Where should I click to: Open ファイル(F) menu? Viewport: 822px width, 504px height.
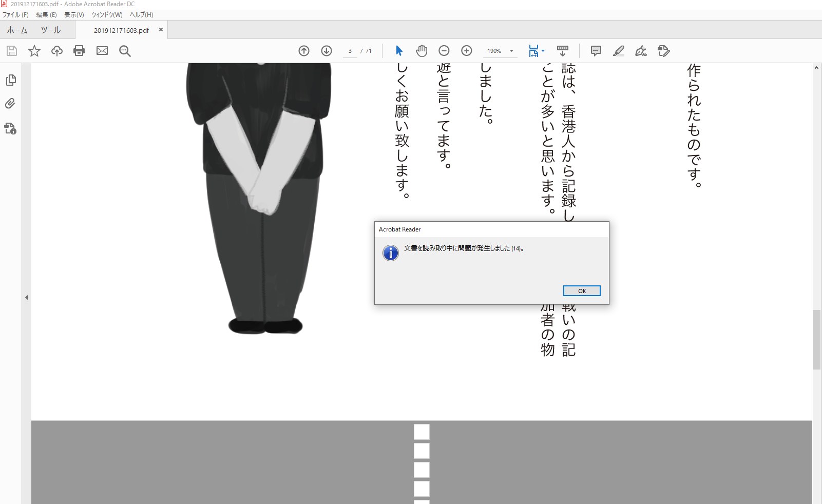[x=15, y=14]
